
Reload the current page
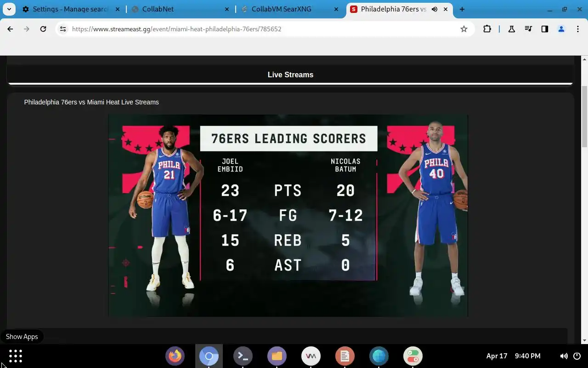pos(43,29)
